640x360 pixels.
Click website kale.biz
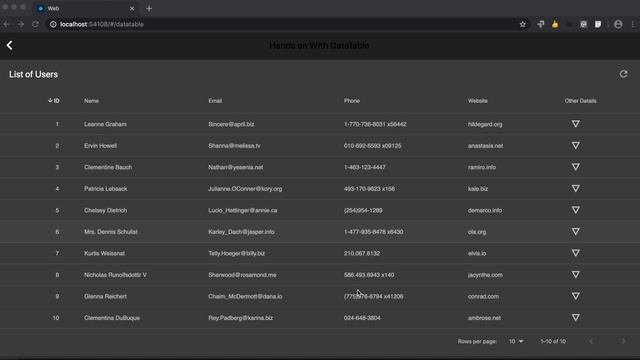coord(478,189)
